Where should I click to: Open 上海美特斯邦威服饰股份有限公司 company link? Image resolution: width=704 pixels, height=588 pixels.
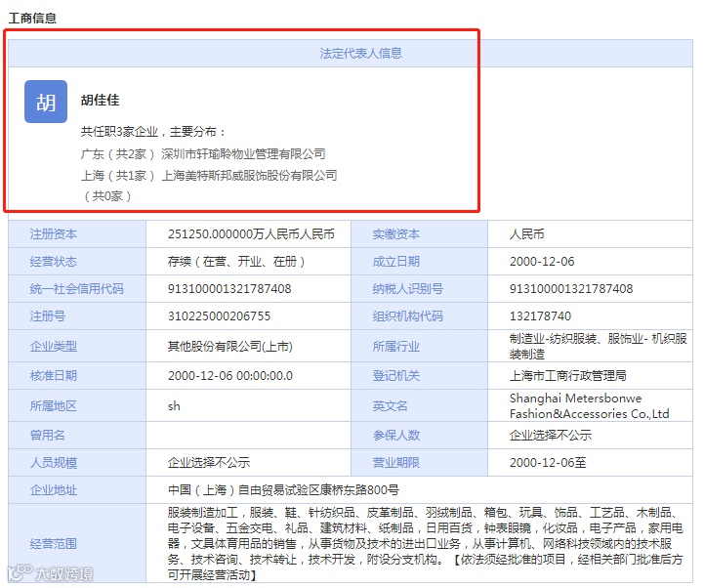point(249,175)
